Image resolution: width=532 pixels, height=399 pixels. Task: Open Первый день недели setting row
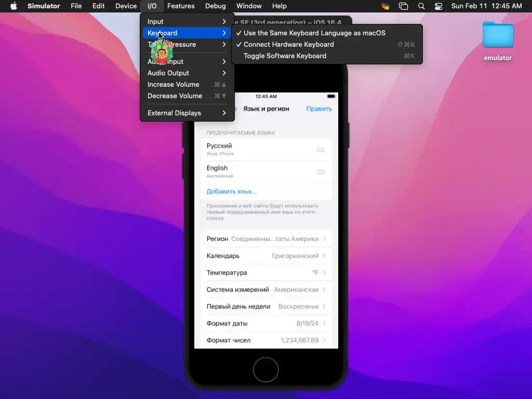pyautogui.click(x=266, y=307)
